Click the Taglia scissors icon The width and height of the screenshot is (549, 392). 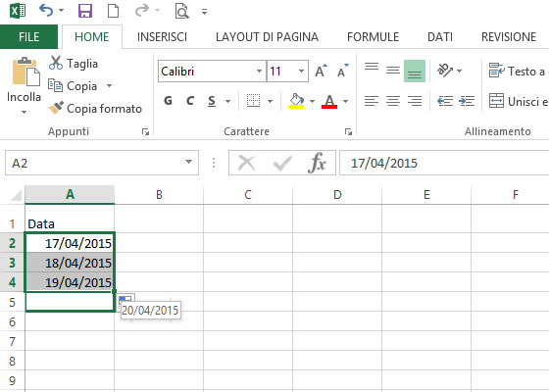[56, 63]
